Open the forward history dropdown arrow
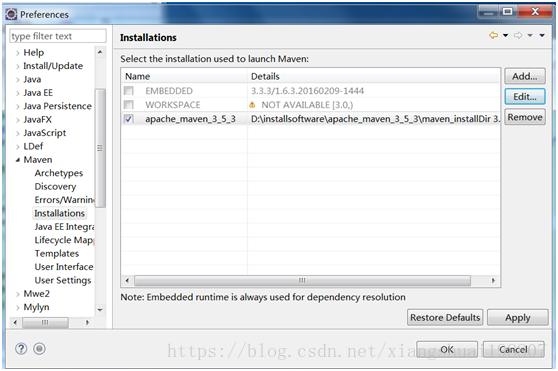Screen dimensions: 558x371 (530, 35)
